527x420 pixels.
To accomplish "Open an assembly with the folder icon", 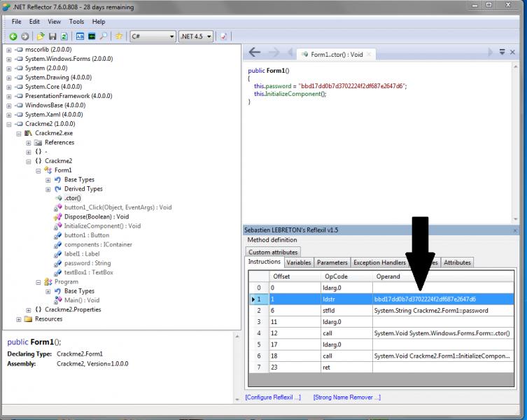I will coord(41,36).
